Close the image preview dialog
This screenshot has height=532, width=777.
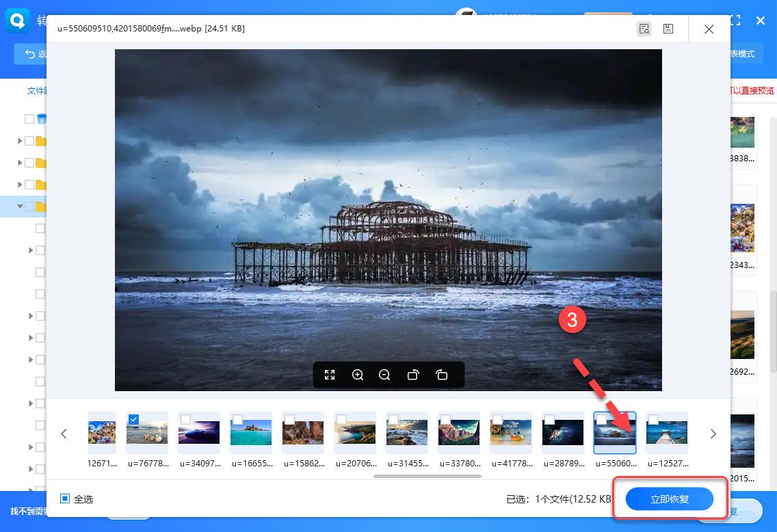coord(709,29)
